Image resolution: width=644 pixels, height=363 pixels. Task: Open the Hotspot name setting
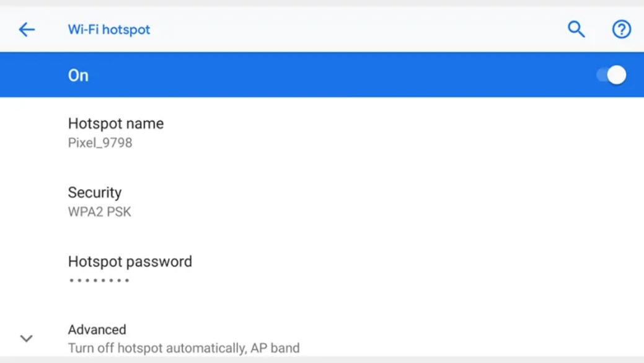[116, 123]
